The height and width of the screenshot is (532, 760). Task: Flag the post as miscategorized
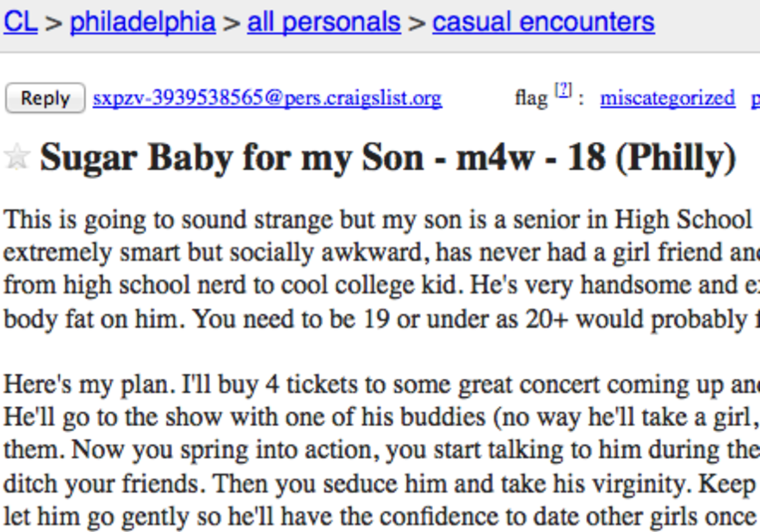click(668, 98)
